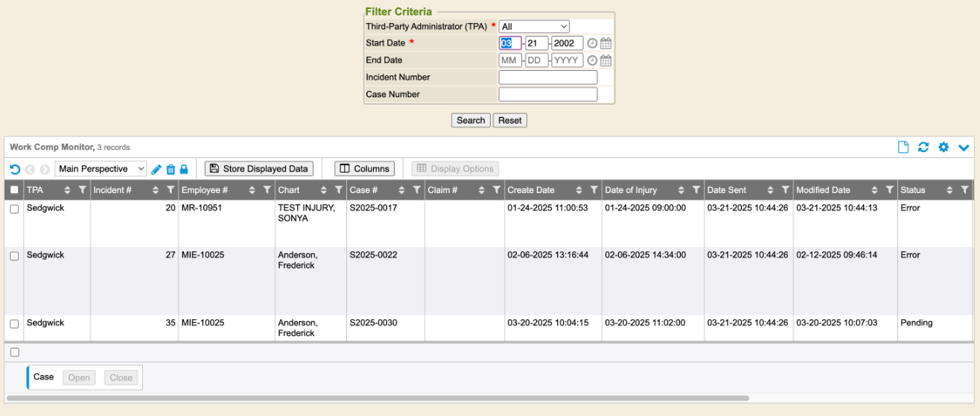Click the Search button
Image resolution: width=980 pixels, height=416 pixels.
click(x=471, y=120)
